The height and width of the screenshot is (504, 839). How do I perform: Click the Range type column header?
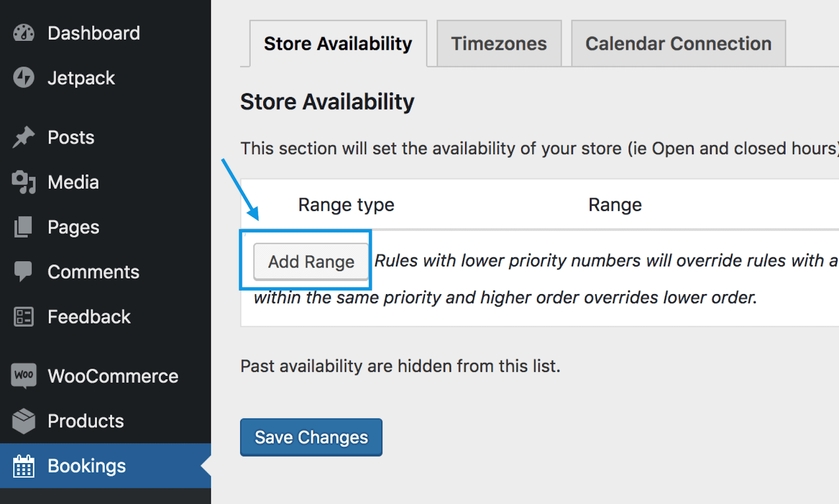point(346,205)
